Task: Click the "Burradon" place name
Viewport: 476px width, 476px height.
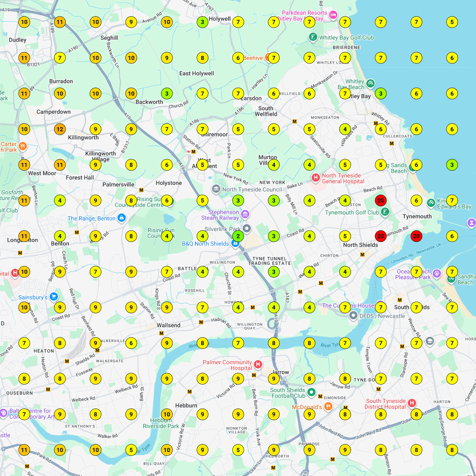Action: pyautogui.click(x=61, y=81)
